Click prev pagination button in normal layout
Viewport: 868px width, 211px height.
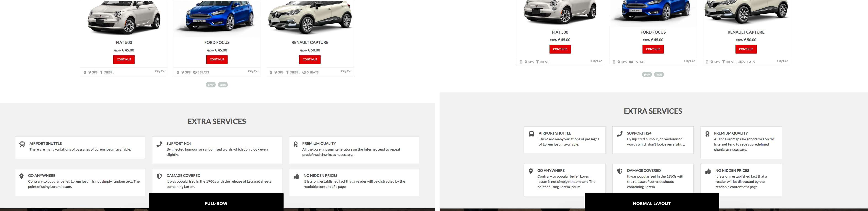tap(647, 75)
